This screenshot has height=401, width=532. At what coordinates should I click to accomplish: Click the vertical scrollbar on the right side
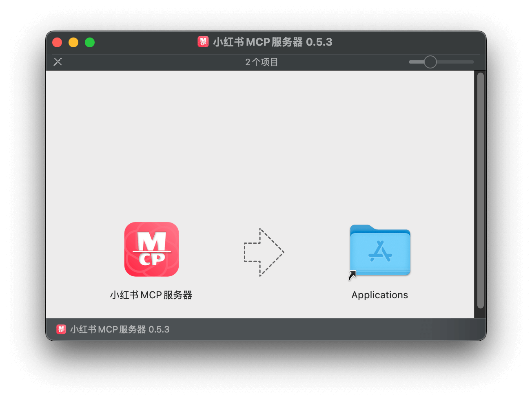[480, 190]
